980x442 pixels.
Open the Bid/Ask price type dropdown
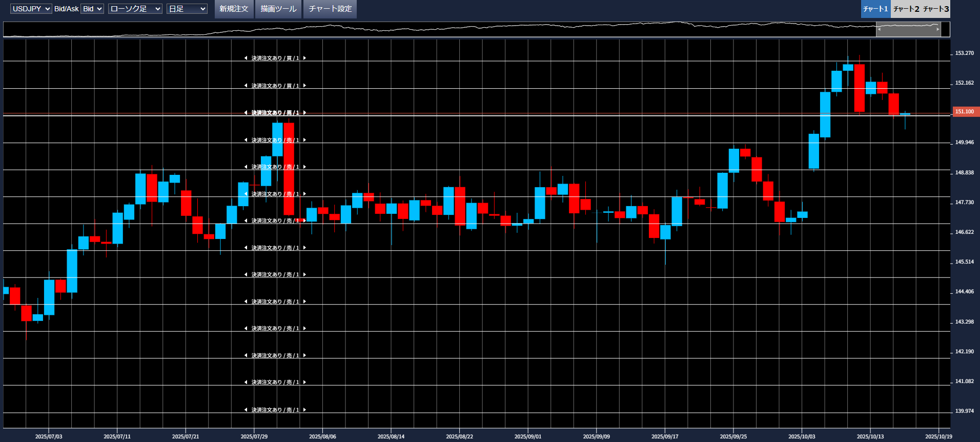click(92, 9)
